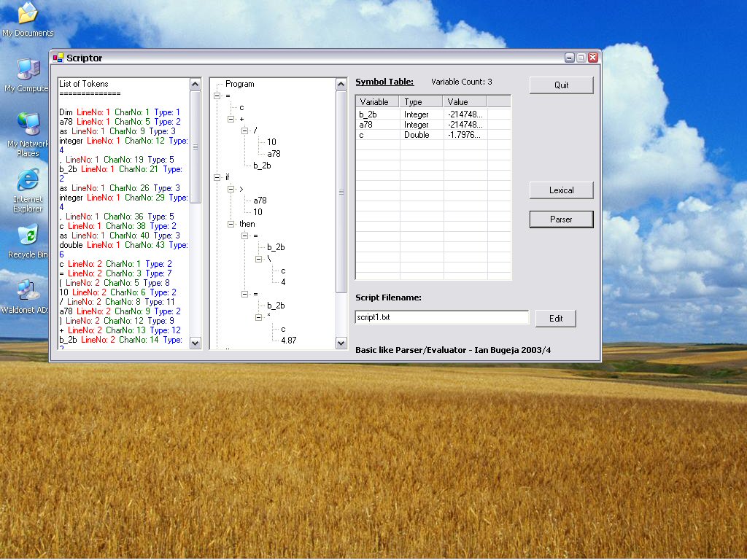Click the Quit button

pos(561,85)
